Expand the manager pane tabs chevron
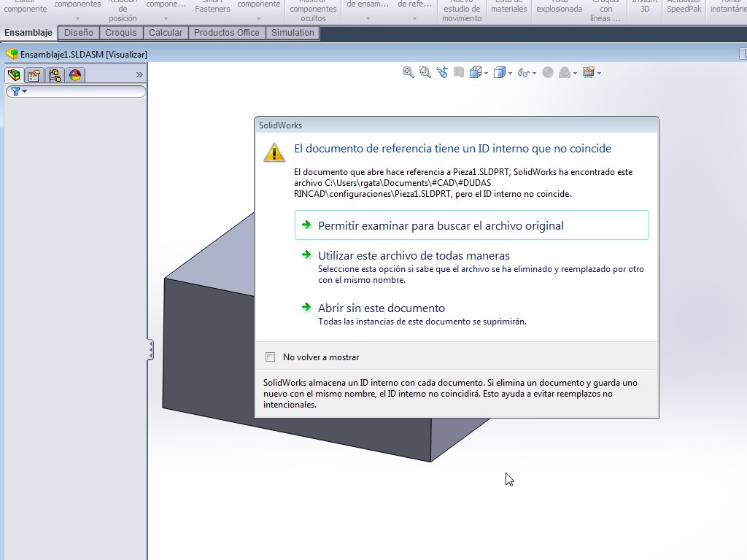Viewport: 747px width, 560px height. coord(139,75)
